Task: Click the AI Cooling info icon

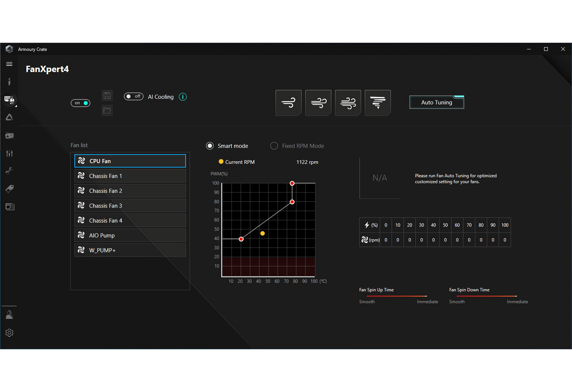Action: coord(183,97)
